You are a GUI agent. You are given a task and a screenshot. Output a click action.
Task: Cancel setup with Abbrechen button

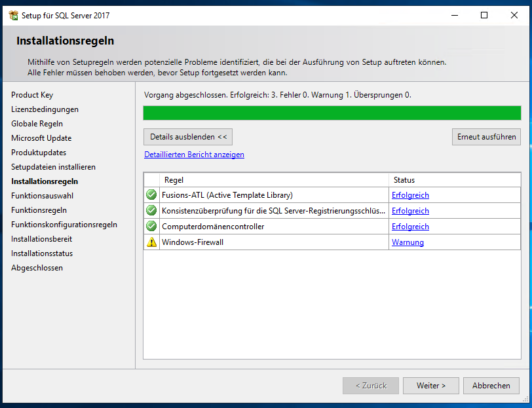(x=491, y=386)
